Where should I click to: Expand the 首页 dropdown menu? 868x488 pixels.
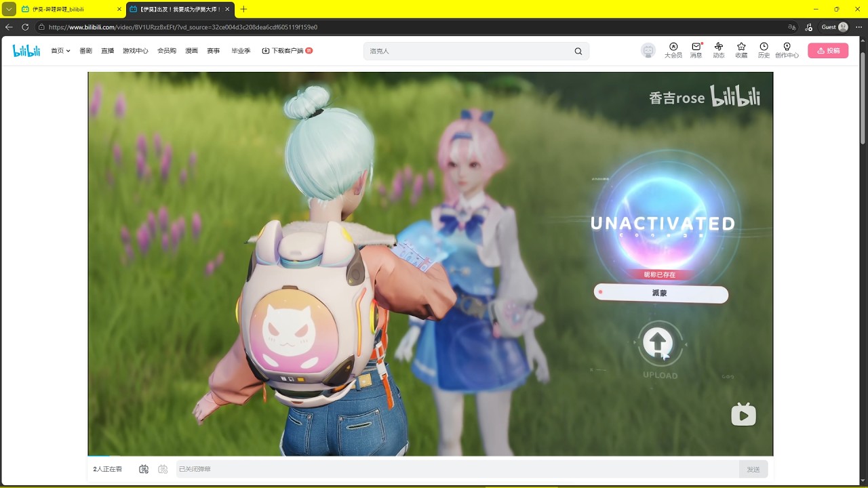pyautogui.click(x=60, y=51)
